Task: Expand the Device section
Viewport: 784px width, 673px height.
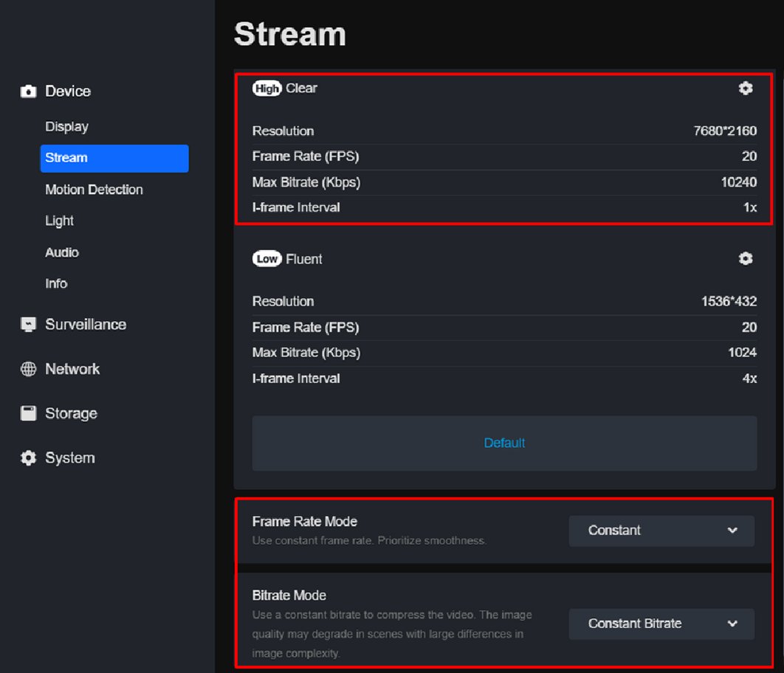Action: [68, 92]
